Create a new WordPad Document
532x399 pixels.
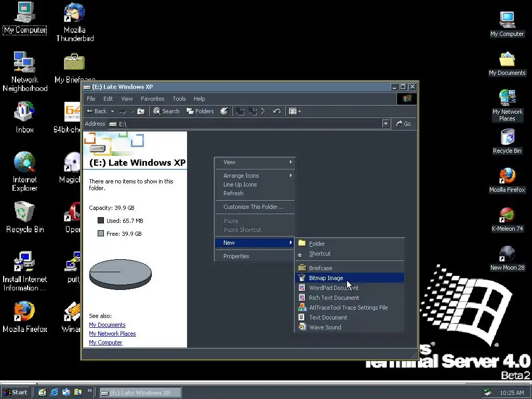[350, 288]
